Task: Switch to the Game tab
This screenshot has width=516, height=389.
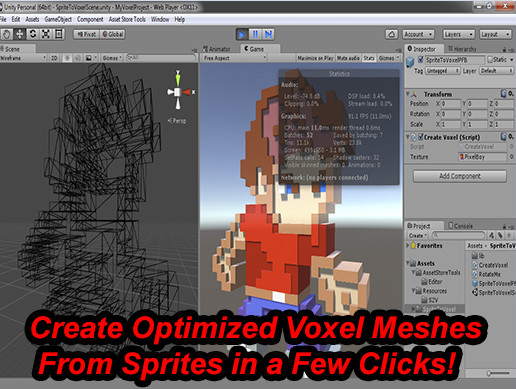Action: pos(259,49)
